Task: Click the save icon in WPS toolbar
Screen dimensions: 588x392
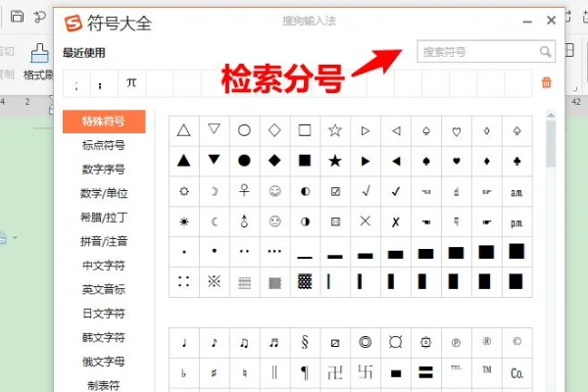Action: coord(17,17)
